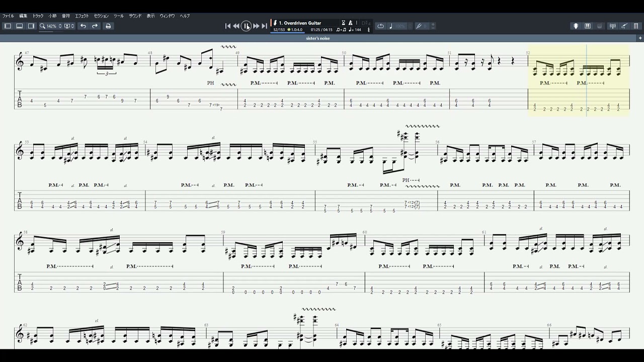Toggle the right inspector panel
This screenshot has height=362, width=644.
31,26
